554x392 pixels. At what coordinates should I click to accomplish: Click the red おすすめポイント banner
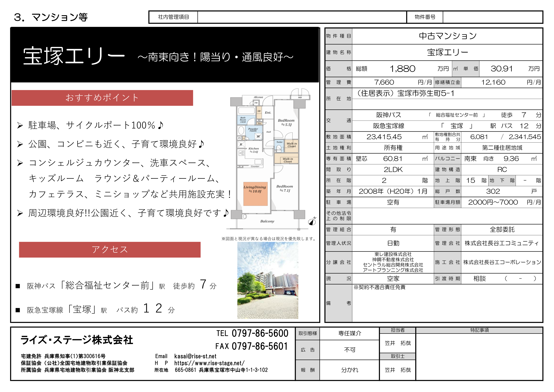pos(102,98)
